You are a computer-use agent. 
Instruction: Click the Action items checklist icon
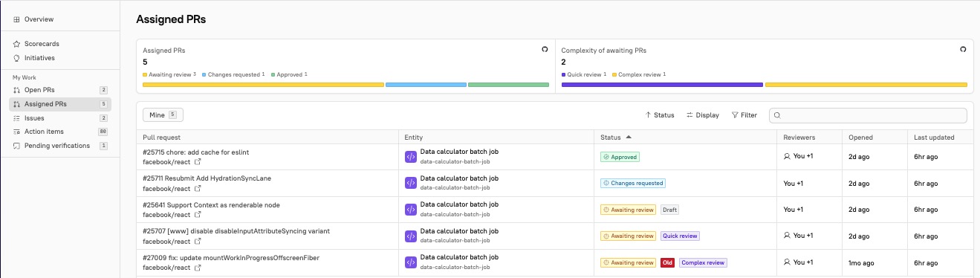click(17, 132)
